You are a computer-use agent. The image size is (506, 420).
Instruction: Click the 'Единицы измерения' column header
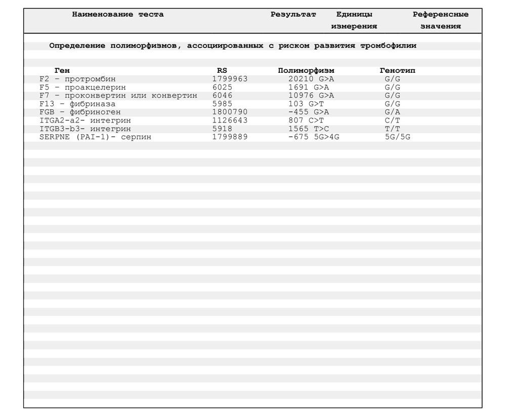tap(354, 20)
